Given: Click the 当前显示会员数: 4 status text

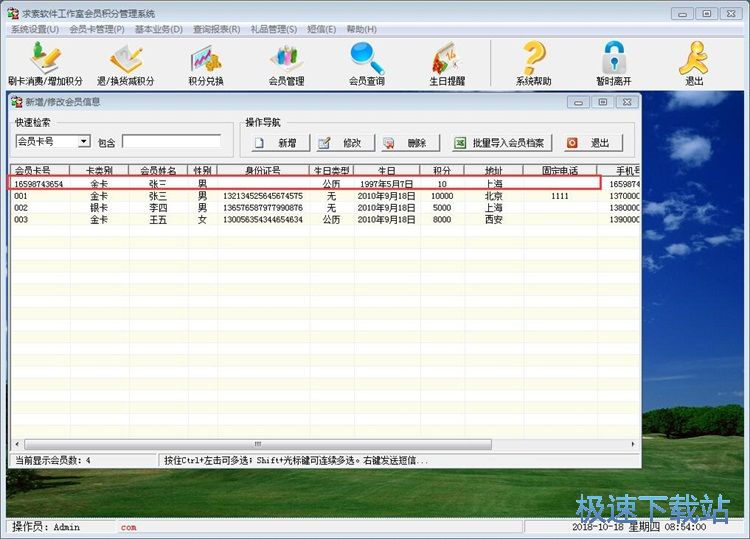Looking at the screenshot, I should click(53, 461).
